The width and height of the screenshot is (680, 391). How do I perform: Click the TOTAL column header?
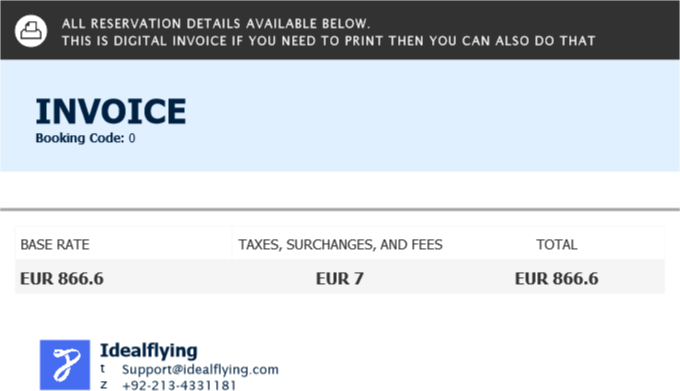(x=556, y=244)
